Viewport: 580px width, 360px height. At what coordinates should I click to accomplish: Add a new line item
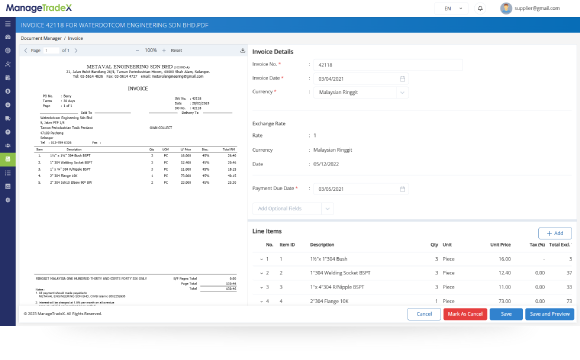(x=554, y=233)
